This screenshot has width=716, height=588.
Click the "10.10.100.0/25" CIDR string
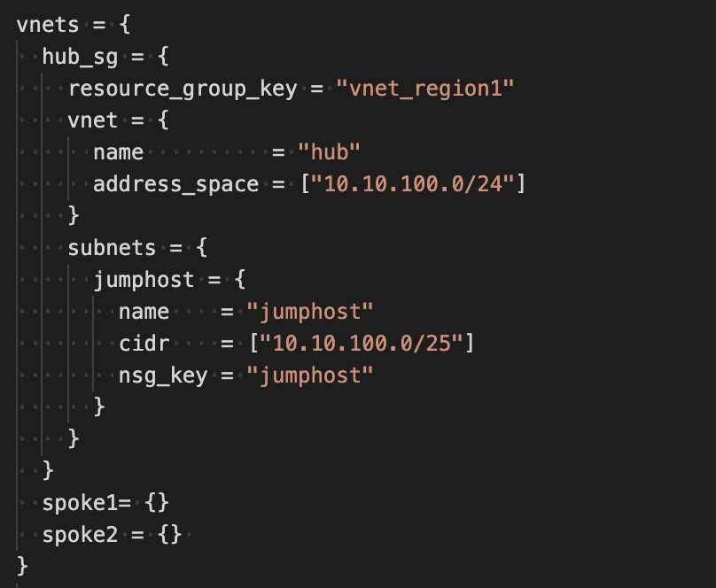click(x=362, y=344)
